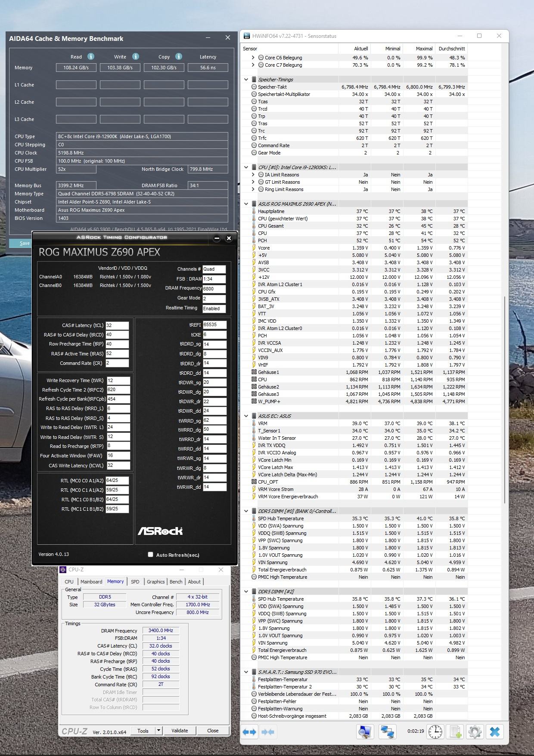The height and width of the screenshot is (756, 534).
Task: Click Gehäuse1 fan sensor icon
Action: [254, 372]
